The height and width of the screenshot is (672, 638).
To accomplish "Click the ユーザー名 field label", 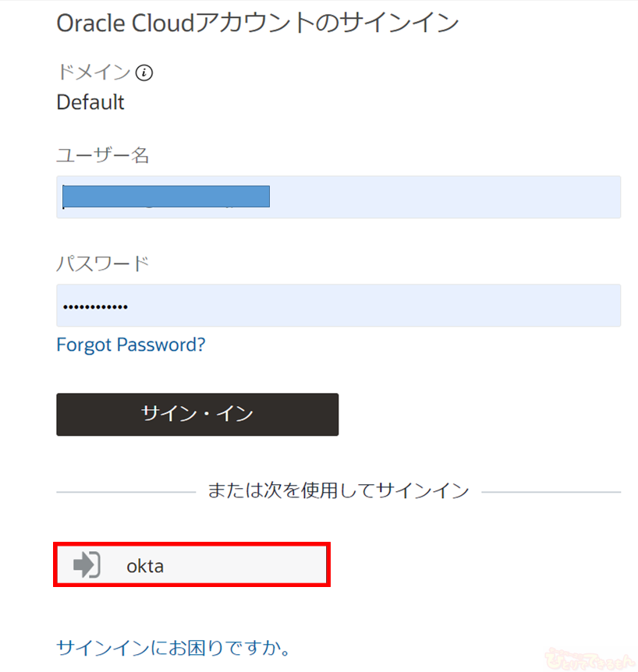I will (x=103, y=155).
